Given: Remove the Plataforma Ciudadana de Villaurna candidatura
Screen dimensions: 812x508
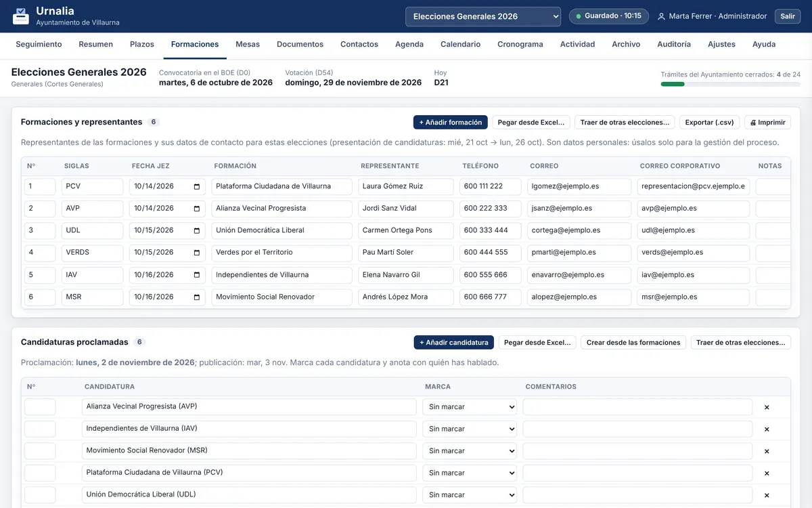Looking at the screenshot, I should click(767, 473).
